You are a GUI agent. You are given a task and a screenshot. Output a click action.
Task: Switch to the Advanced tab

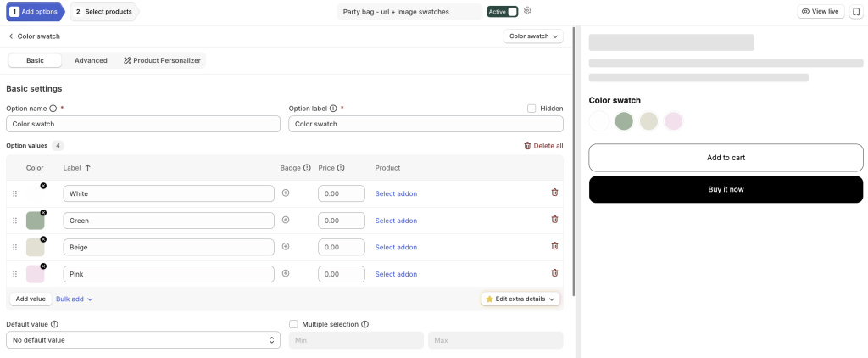91,60
